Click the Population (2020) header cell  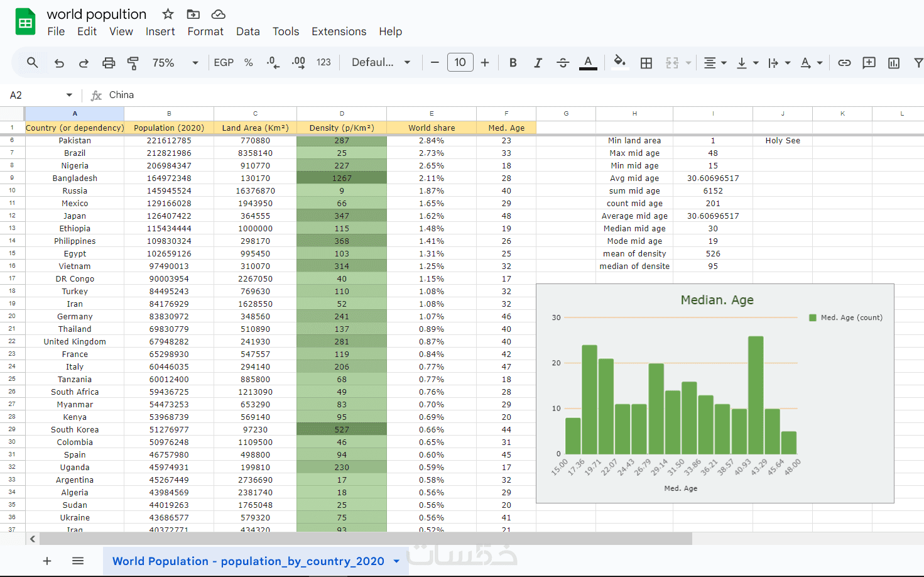click(169, 128)
